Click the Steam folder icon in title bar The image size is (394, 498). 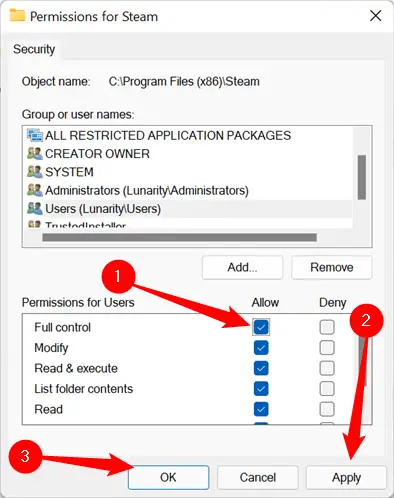(x=17, y=16)
